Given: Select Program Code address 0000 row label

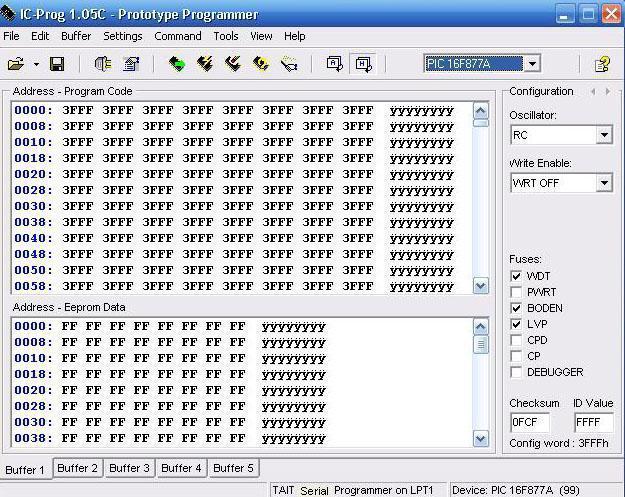Looking at the screenshot, I should pyautogui.click(x=33, y=110).
